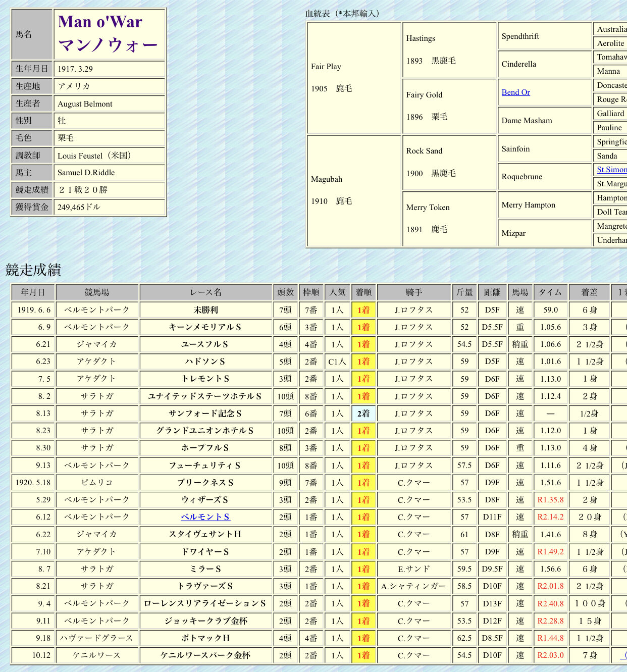Click record time R2.14.2
The width and height of the screenshot is (627, 672).
[x=550, y=517]
